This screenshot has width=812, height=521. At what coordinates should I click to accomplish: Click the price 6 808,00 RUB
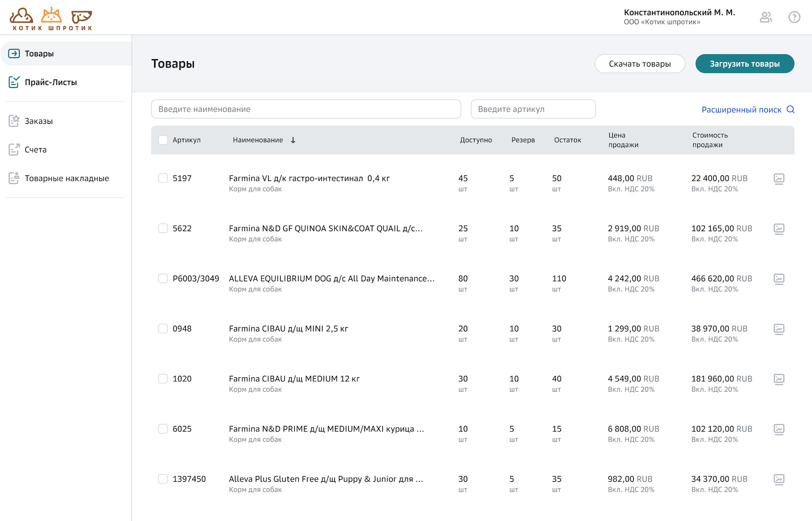(x=634, y=429)
